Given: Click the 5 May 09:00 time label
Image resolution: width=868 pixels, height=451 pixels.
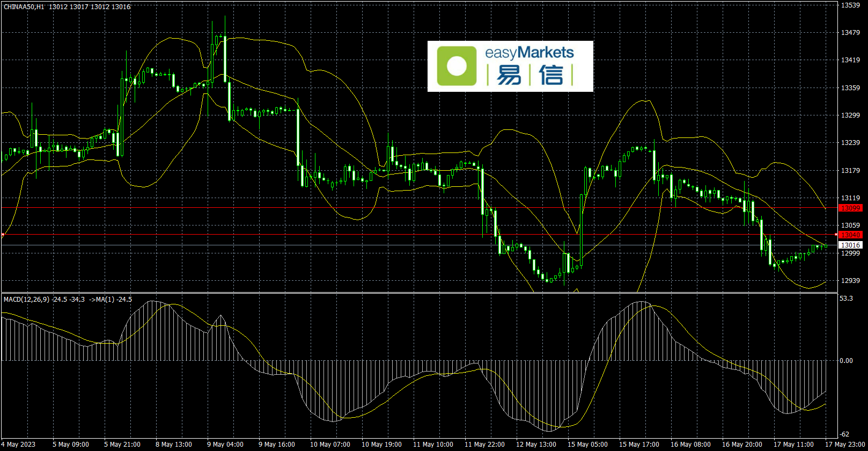Looking at the screenshot, I should coord(71,445).
